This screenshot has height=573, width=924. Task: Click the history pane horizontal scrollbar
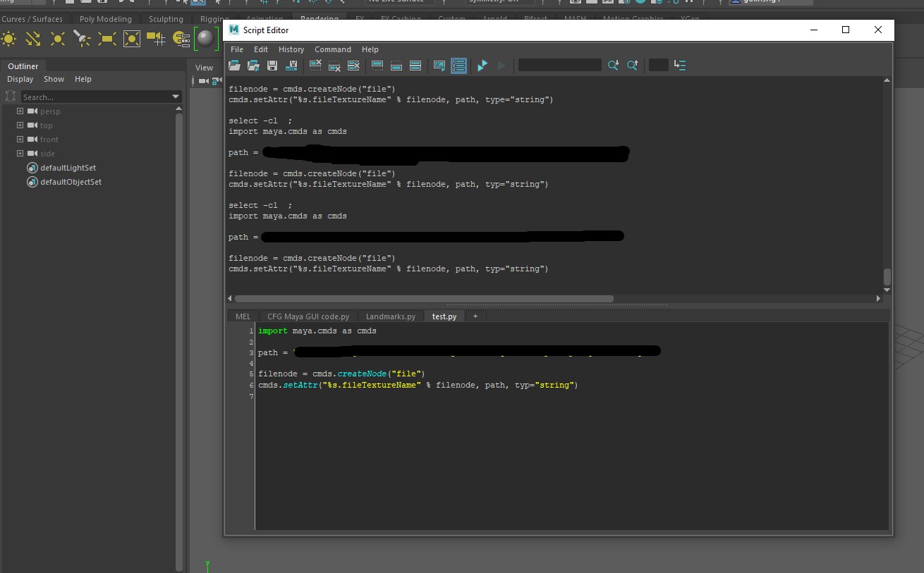tap(423, 299)
